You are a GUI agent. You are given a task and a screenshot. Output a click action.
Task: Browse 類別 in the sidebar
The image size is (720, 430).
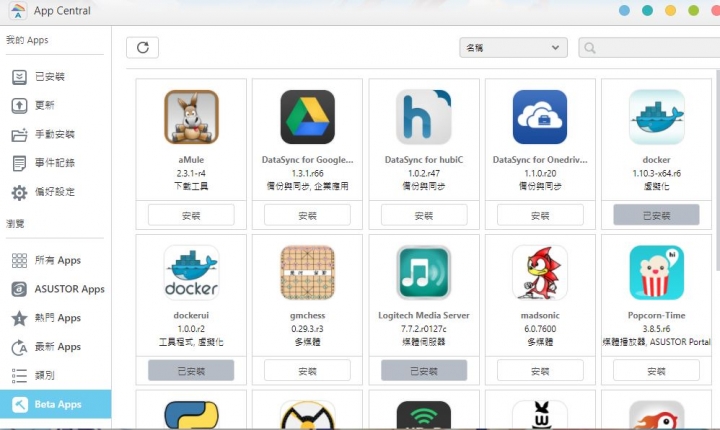click(55, 375)
